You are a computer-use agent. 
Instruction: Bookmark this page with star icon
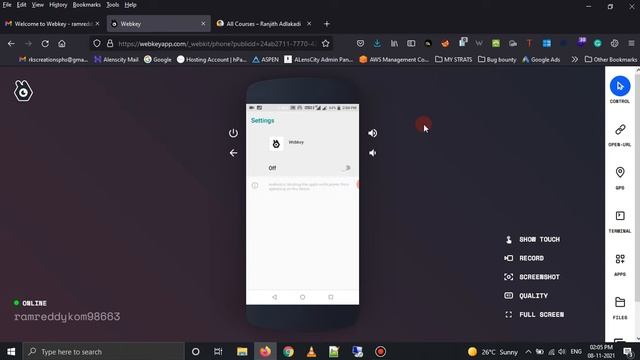pyautogui.click(x=325, y=43)
